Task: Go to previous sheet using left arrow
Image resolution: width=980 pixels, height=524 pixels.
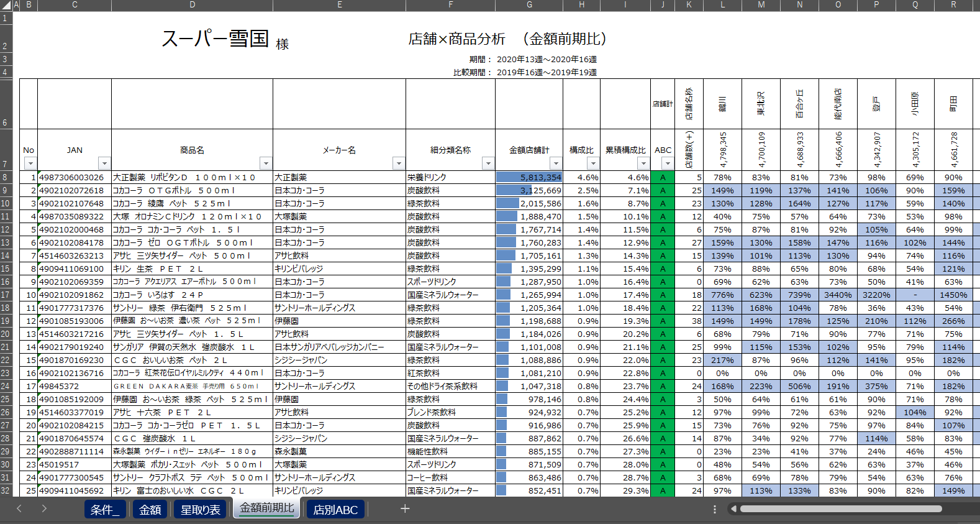Action: pos(19,509)
